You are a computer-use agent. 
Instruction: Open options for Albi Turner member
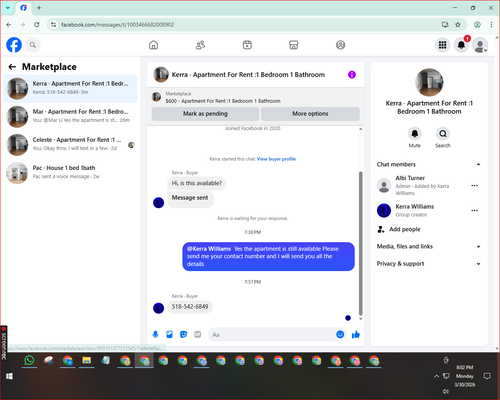pyautogui.click(x=475, y=185)
